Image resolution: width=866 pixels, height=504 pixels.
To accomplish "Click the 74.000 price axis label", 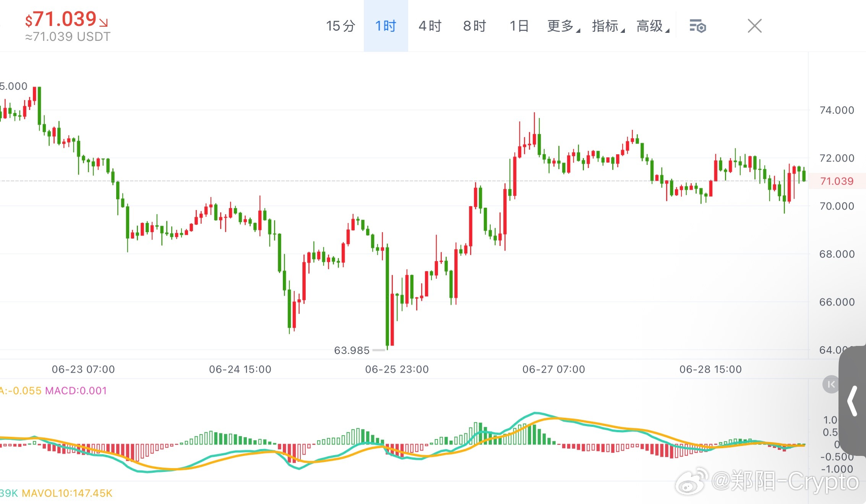I will (837, 110).
